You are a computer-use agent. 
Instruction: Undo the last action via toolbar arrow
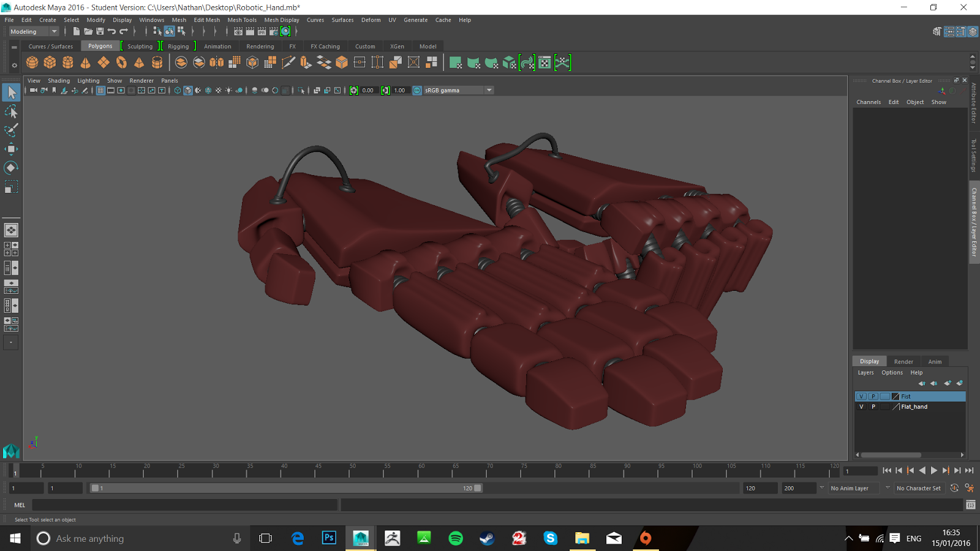tap(111, 31)
